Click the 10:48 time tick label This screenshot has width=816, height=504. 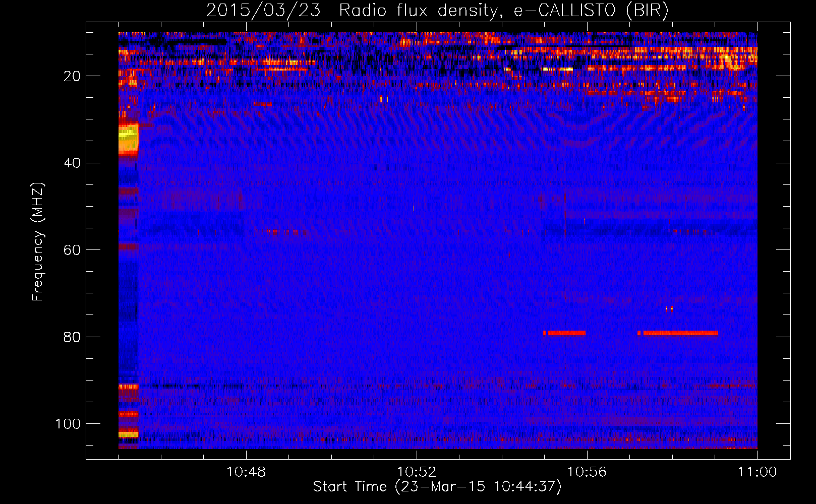tap(246, 472)
